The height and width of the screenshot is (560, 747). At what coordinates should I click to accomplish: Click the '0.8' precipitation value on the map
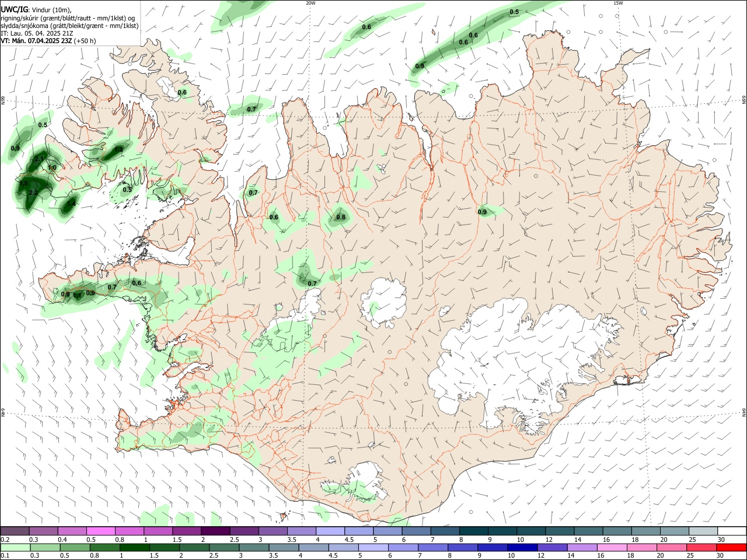(x=341, y=218)
